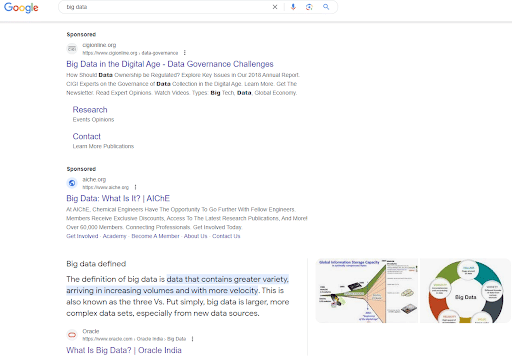Click the Oracle site name text
Viewport: 512px width, 360px height.
[91, 331]
